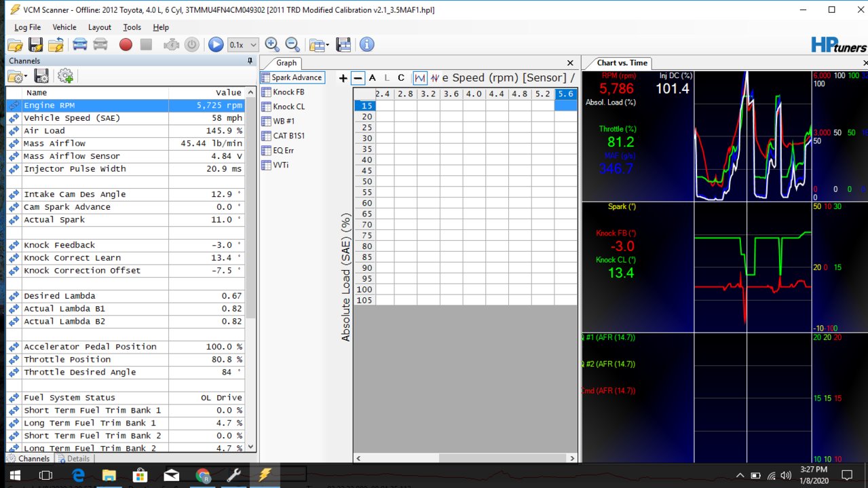The height and width of the screenshot is (488, 868).
Task: Select the Fuel System Status channel
Action: click(126, 398)
